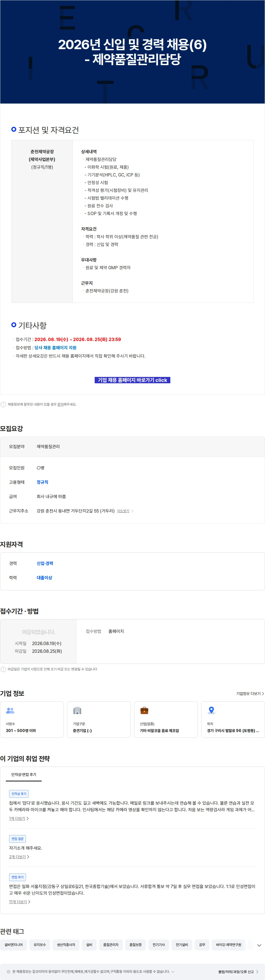
Task: Select the 인적성·면접 후기 tab
Action: coord(23,775)
